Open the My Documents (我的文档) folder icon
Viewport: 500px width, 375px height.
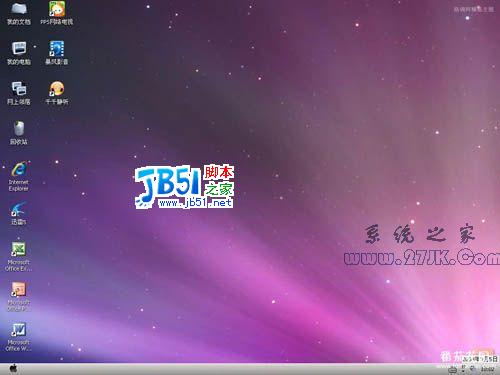pyautogui.click(x=19, y=13)
